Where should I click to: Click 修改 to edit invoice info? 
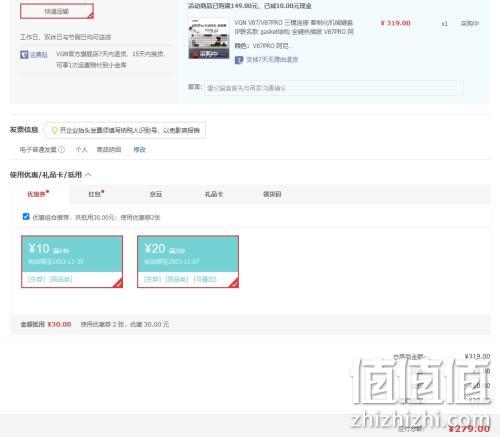[139, 150]
